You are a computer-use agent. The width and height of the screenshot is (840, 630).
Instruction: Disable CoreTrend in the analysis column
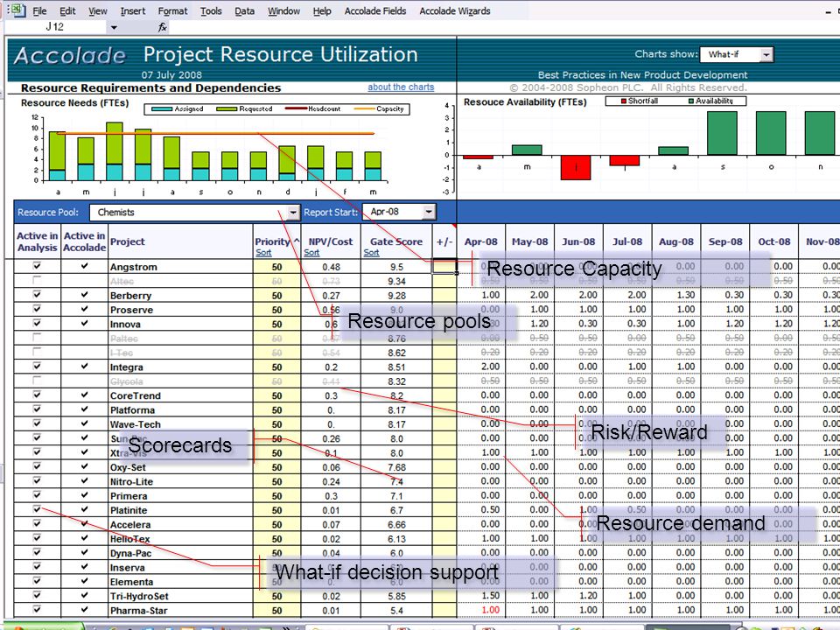pyautogui.click(x=37, y=395)
